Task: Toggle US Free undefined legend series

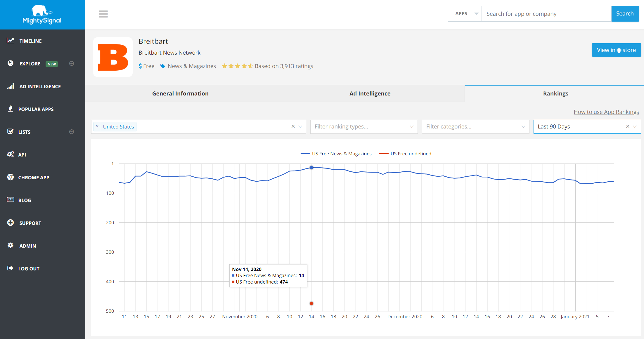Action: pos(405,154)
